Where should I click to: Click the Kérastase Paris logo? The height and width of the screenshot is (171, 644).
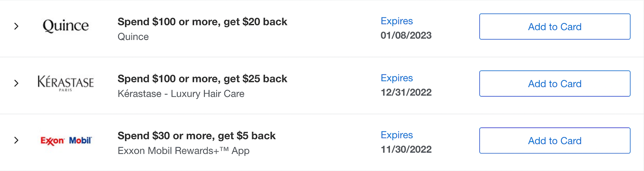tap(66, 83)
